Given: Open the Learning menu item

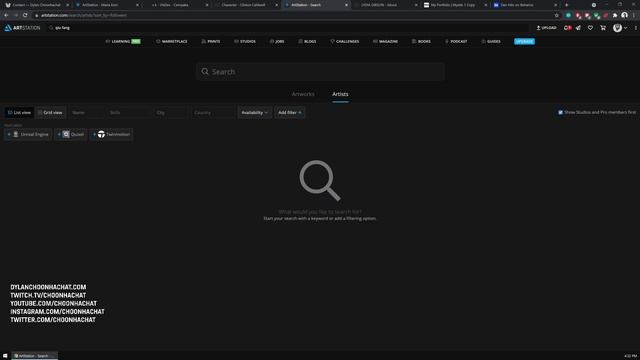Looking at the screenshot, I should [123, 42].
